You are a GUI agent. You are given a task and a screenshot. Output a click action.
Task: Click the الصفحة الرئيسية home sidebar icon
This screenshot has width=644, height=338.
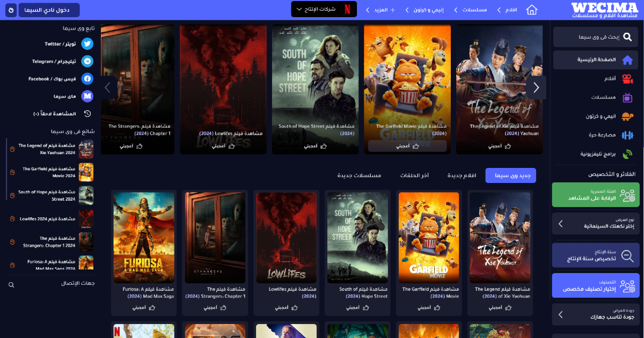click(627, 60)
